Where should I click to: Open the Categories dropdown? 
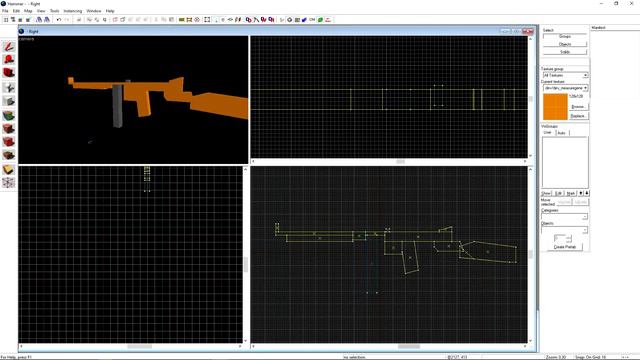click(x=565, y=216)
